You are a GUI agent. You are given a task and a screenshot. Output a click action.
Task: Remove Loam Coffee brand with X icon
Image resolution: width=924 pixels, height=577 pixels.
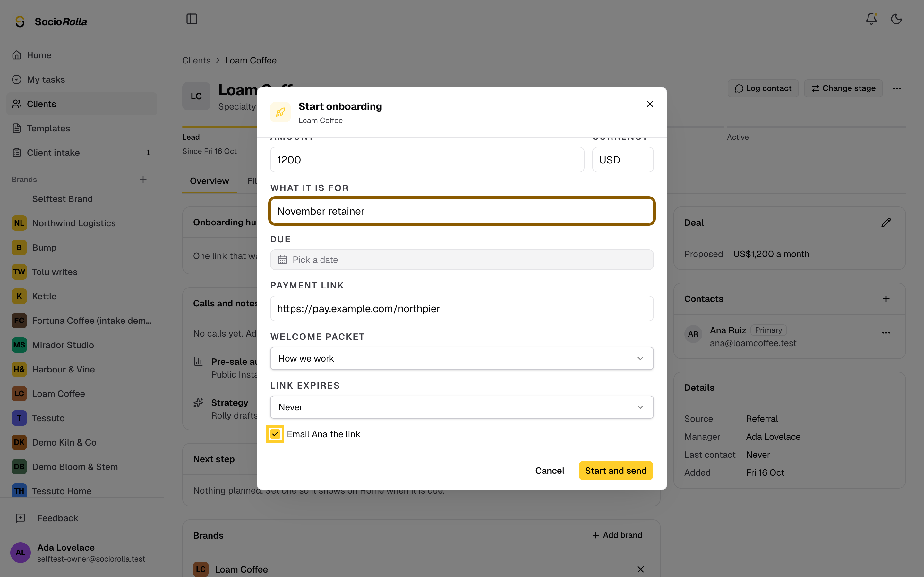[x=640, y=569]
